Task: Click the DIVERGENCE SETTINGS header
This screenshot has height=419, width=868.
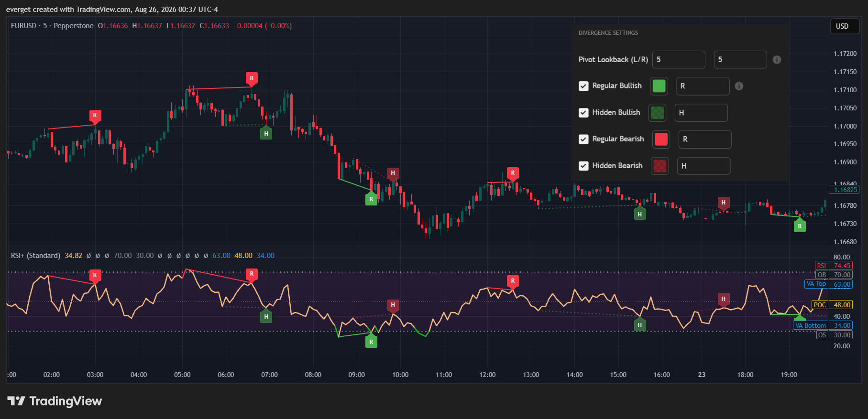Action: [x=608, y=33]
